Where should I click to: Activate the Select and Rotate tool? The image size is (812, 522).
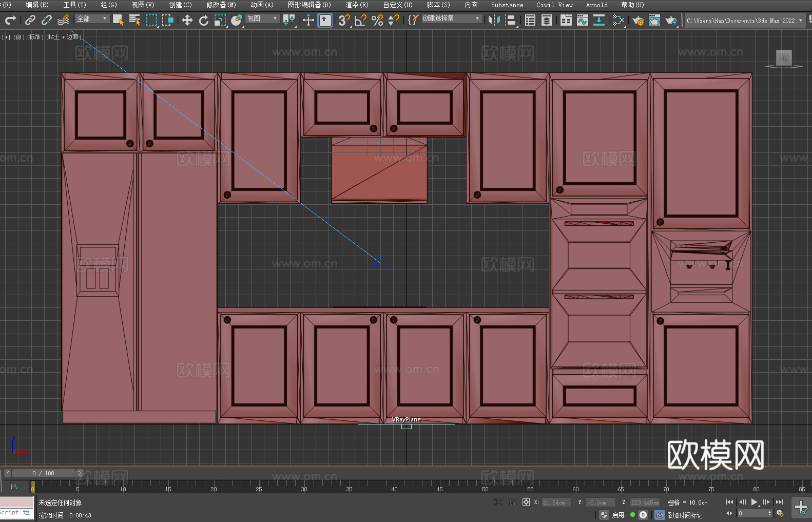[x=204, y=20]
